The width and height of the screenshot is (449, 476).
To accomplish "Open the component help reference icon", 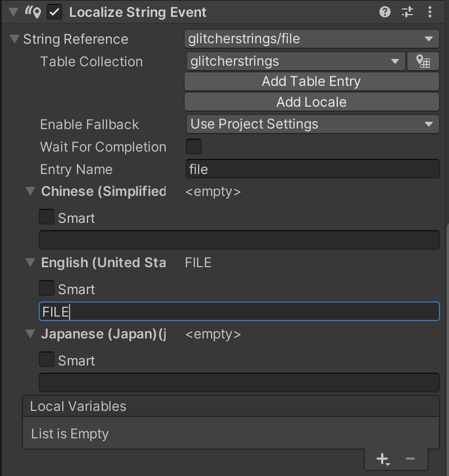I will point(385,12).
